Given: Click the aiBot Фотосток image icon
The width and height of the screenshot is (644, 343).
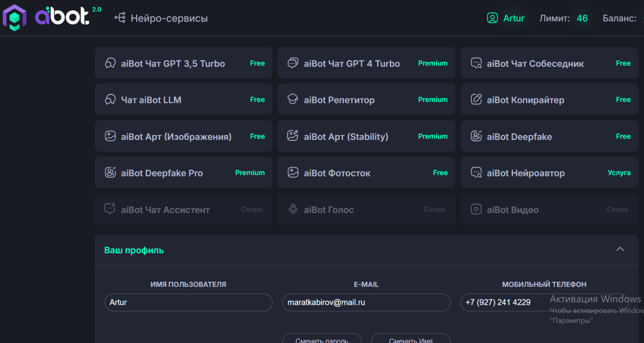Looking at the screenshot, I should pyautogui.click(x=293, y=173).
